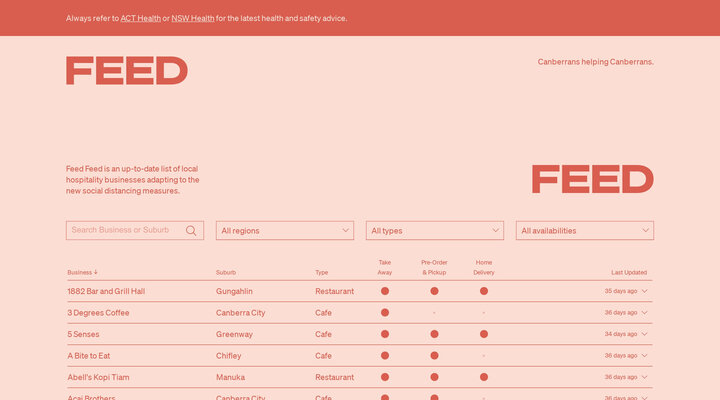Screen dimensions: 720x400
Task: Expand the 5 Senses row chevron
Action: tap(645, 334)
